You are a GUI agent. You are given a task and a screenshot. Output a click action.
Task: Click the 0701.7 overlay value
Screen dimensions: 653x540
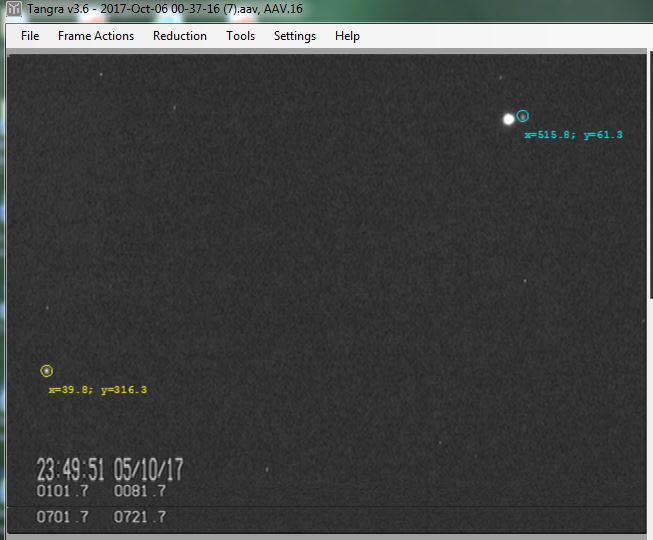click(x=62, y=517)
